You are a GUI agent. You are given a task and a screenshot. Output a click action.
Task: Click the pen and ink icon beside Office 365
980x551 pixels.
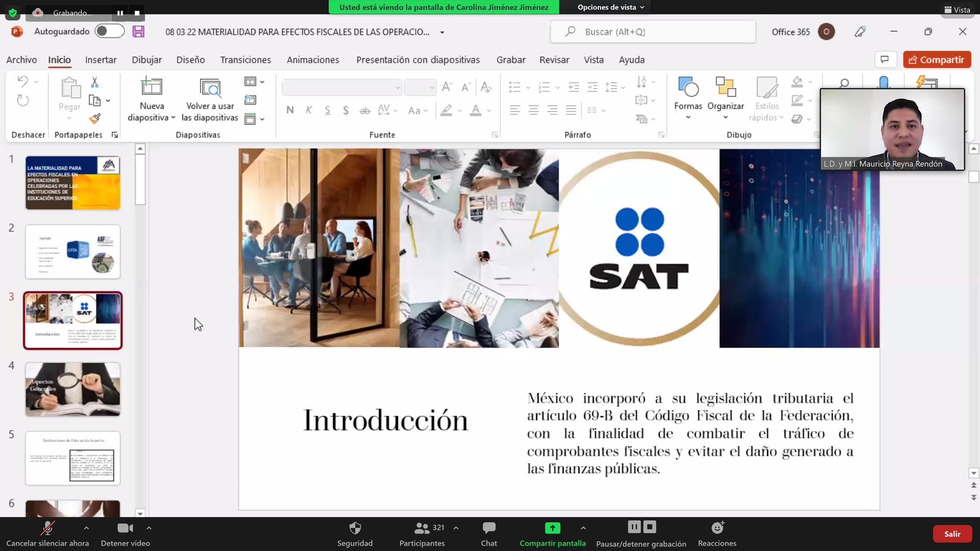860,32
